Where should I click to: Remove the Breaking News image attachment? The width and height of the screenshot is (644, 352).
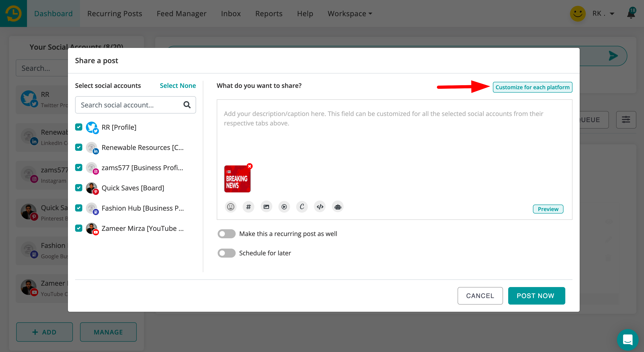pos(250,166)
